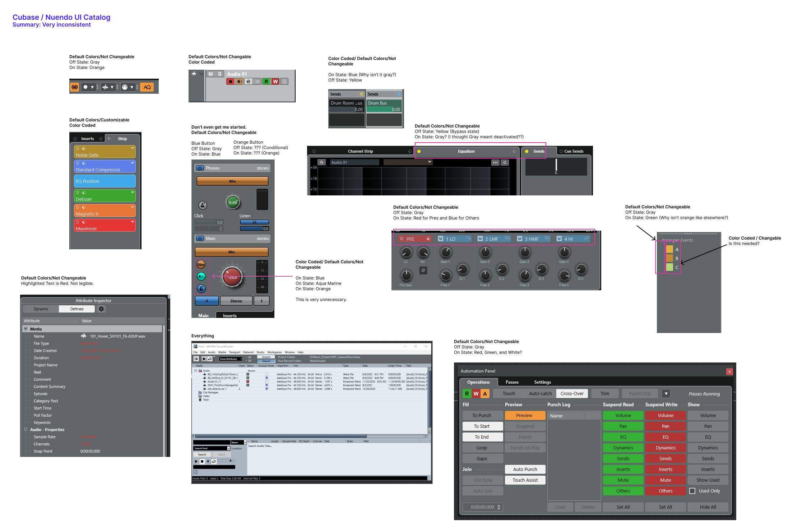
Task: Switch to the Passes tab
Action: pyautogui.click(x=512, y=382)
